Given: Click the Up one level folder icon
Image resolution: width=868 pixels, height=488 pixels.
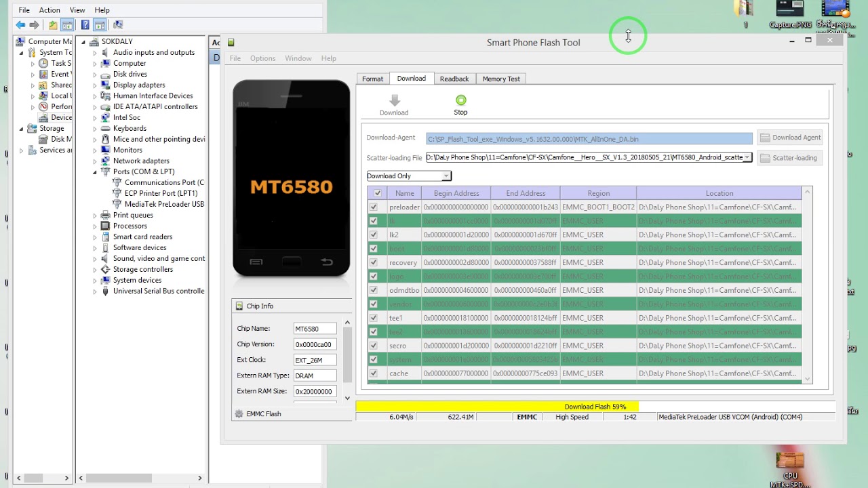Looking at the screenshot, I should pos(53,25).
